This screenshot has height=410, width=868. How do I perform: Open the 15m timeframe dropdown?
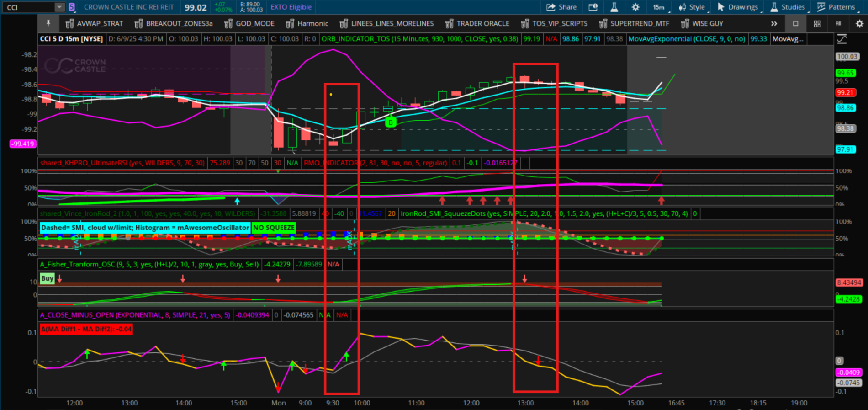point(659,7)
